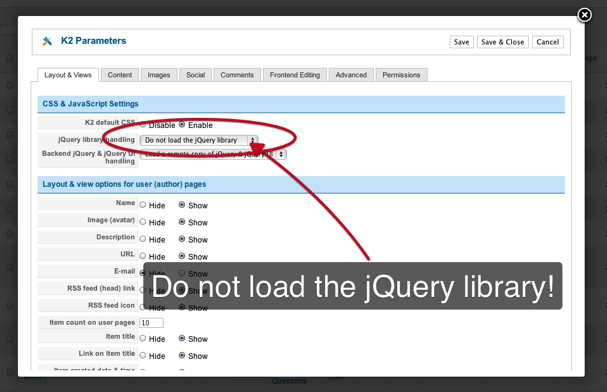Select Hide for Link on item title
The image size is (607, 392).
tap(143, 355)
